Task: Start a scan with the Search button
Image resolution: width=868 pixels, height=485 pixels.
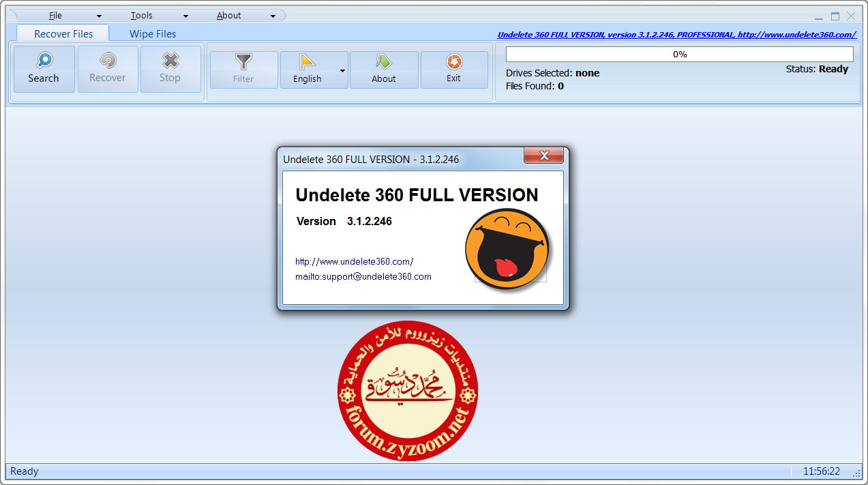Action: [x=44, y=69]
